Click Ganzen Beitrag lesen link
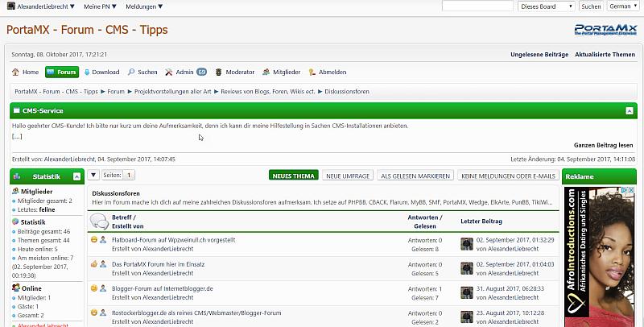644x327 pixels. 603,145
